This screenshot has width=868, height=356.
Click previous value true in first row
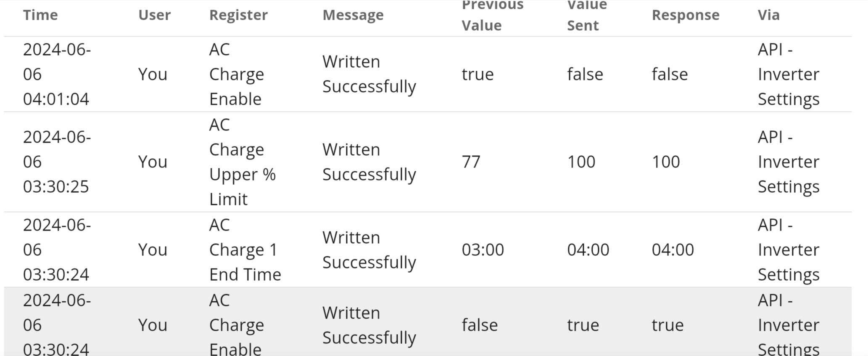coord(478,74)
